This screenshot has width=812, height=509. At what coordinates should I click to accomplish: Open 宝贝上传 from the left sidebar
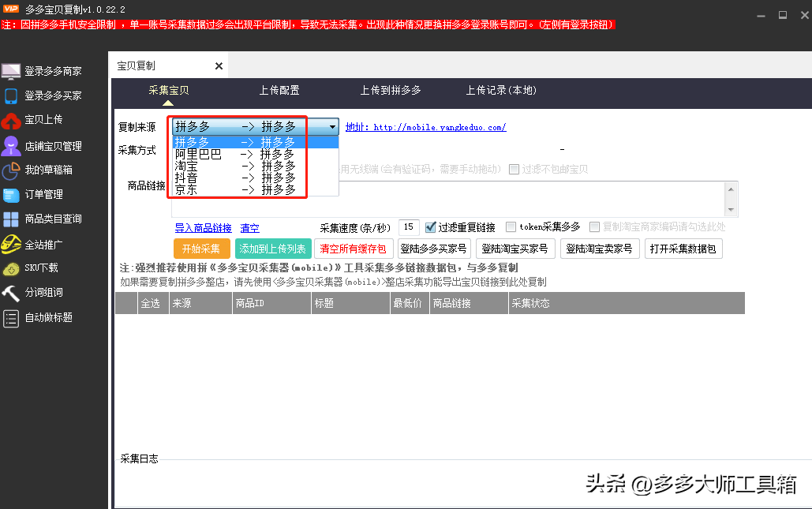click(53, 120)
